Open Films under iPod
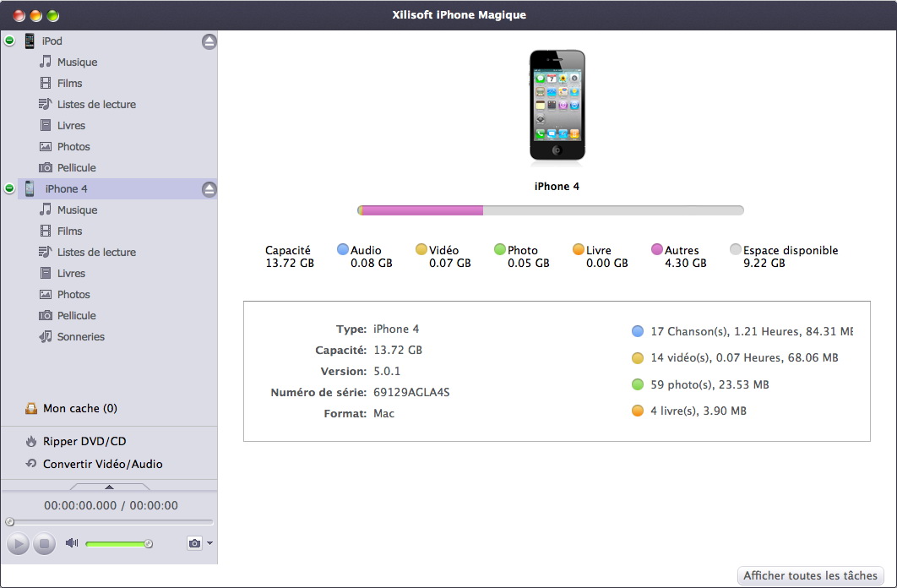897x588 pixels. 61,83
